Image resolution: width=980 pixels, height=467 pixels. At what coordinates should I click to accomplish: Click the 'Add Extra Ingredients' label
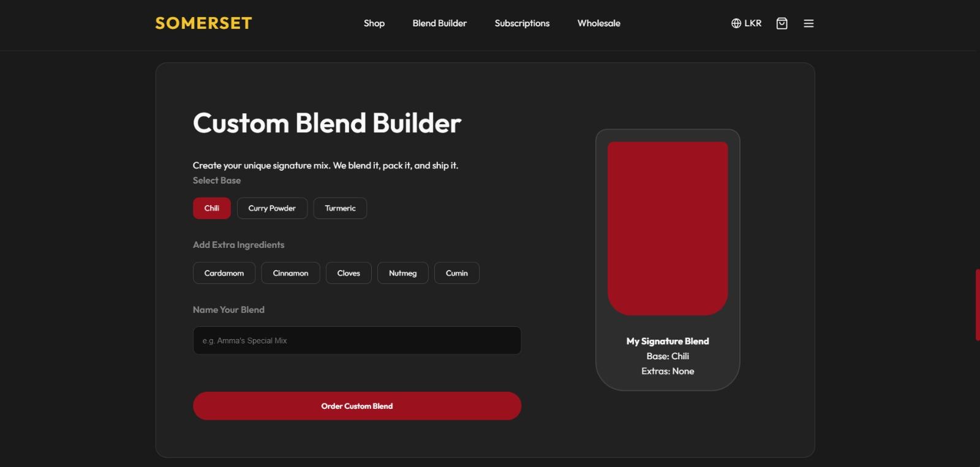(239, 245)
